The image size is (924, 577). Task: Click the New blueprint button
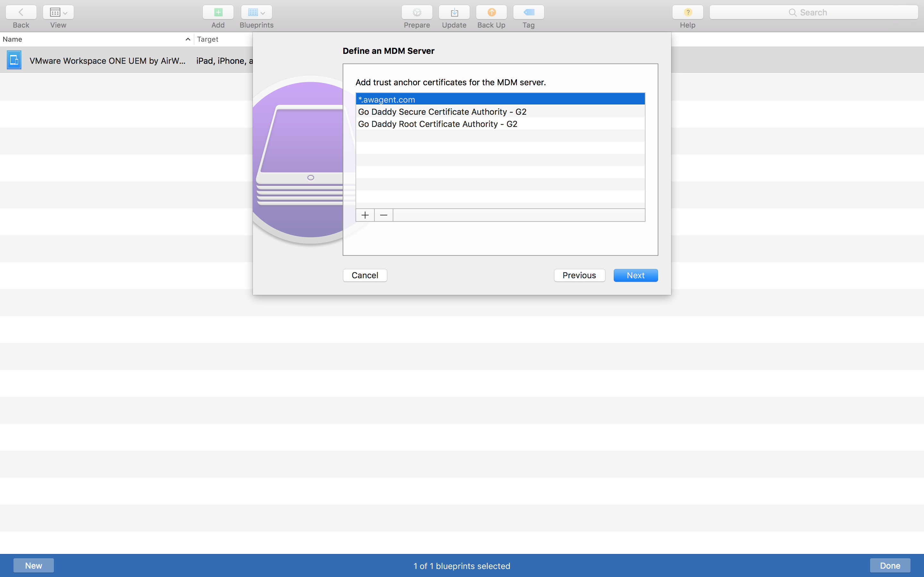[x=34, y=565]
